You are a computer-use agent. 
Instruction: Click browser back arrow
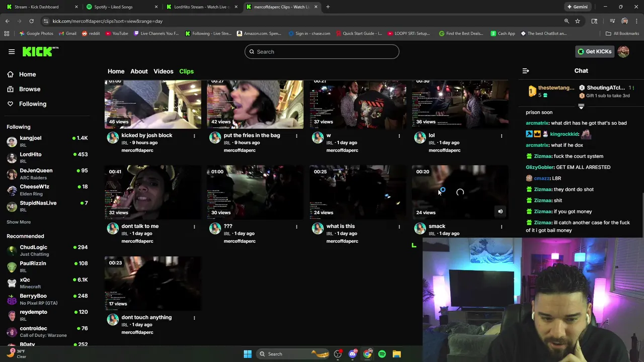point(7,21)
